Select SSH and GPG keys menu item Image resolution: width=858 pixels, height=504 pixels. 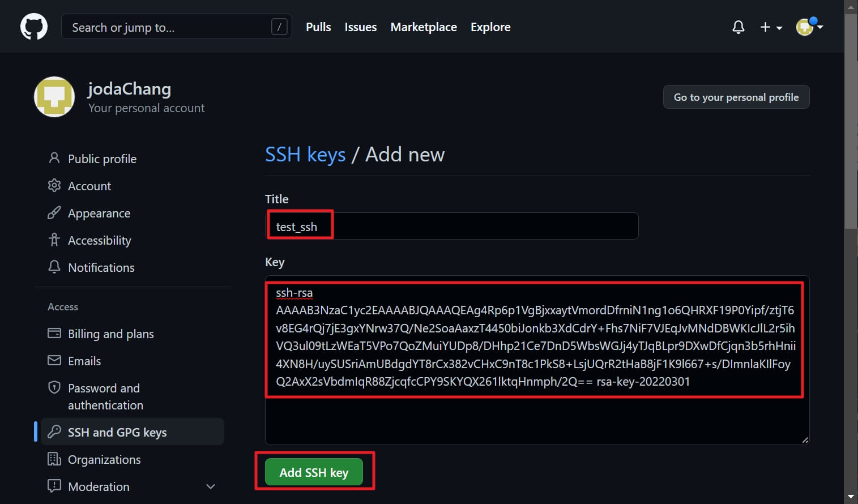(133, 432)
